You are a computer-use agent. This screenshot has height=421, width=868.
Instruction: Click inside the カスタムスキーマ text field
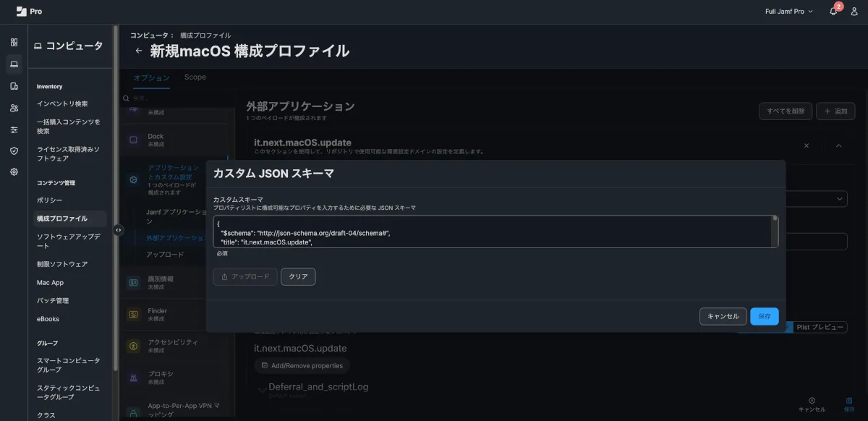click(x=492, y=231)
